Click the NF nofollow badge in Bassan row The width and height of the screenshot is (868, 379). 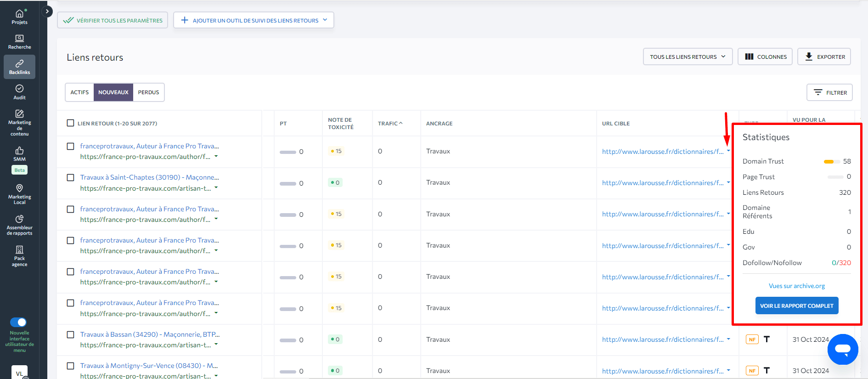(752, 339)
